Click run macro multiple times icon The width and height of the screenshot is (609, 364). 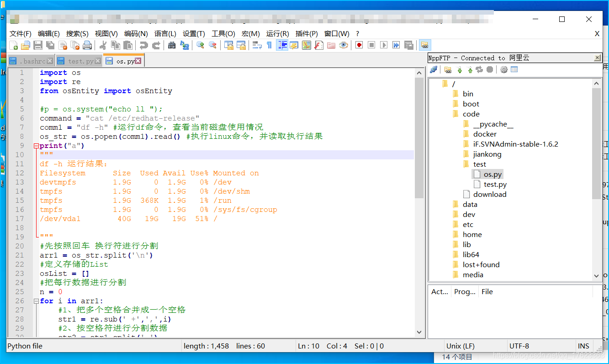click(396, 45)
